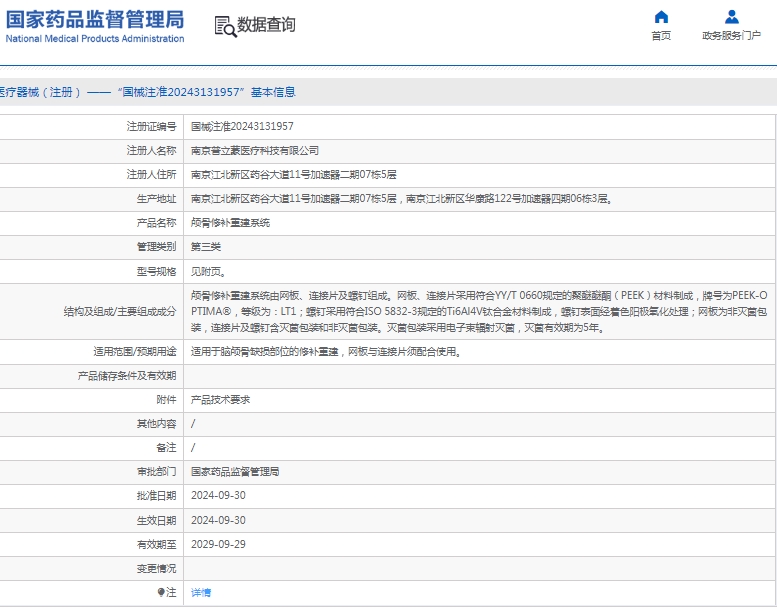777x609 pixels.
Task: Click the 产品储存条件及有效期 row label
Action: 127,376
